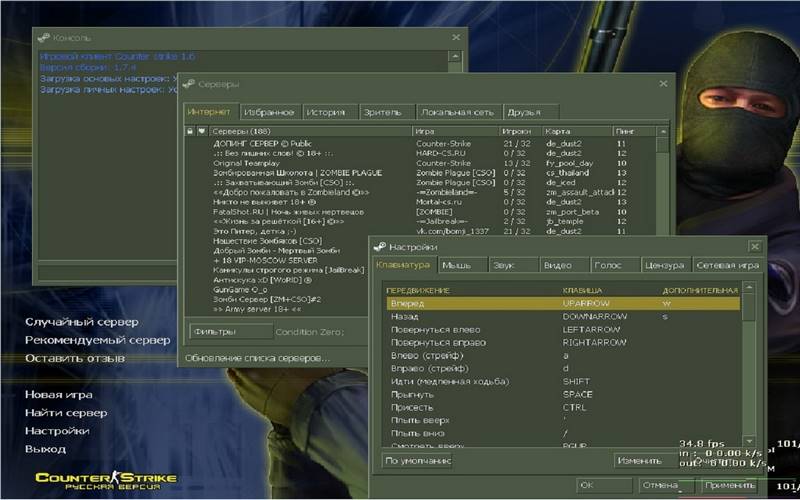Click the Steam logo in the Консоль title bar
Viewport: 800px width, 500px height.
pyautogui.click(x=44, y=37)
